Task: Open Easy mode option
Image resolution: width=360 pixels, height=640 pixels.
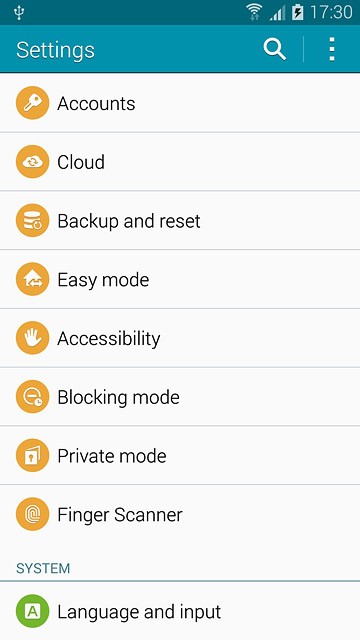Action: (x=180, y=279)
